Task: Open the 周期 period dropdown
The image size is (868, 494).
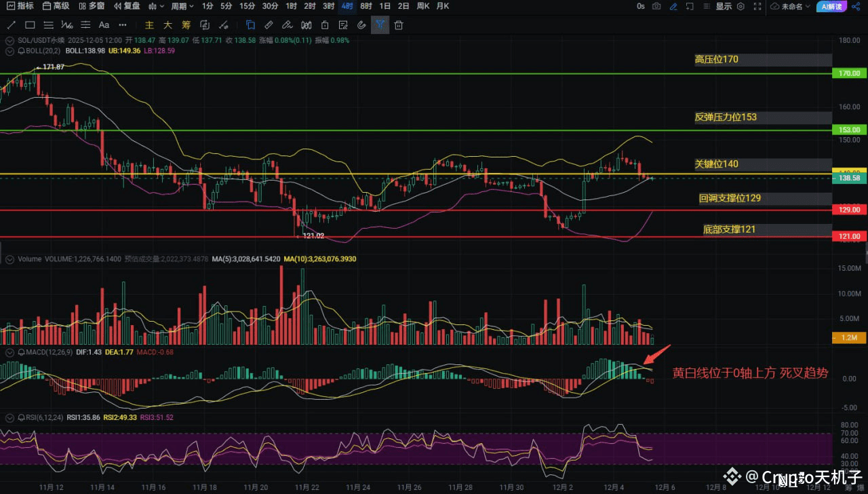Action: pyautogui.click(x=182, y=6)
